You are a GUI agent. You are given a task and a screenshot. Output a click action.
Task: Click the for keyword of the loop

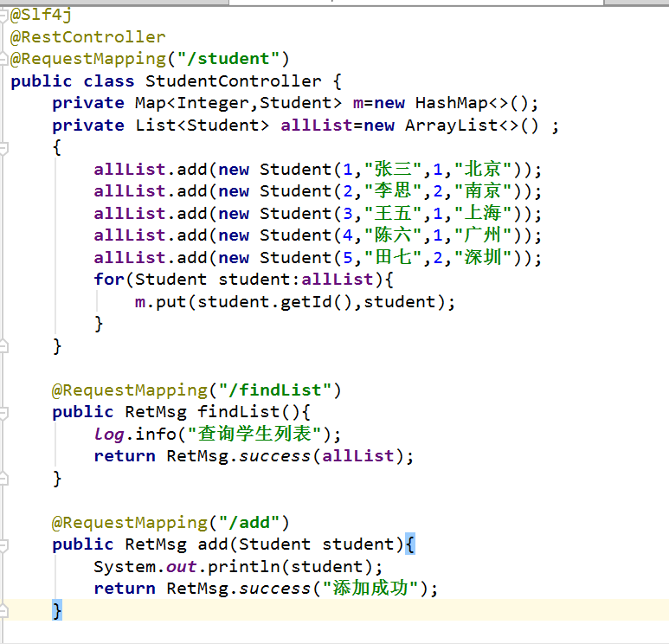tap(109, 280)
